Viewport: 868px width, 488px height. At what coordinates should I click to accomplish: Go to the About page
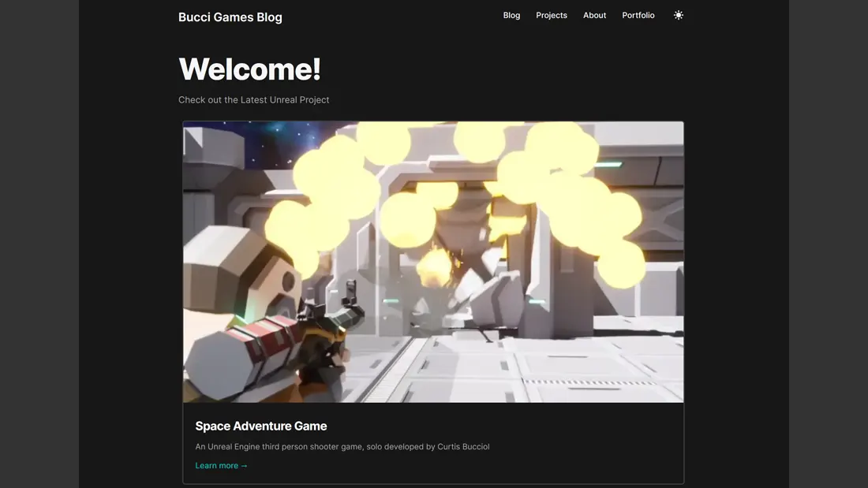tap(594, 16)
